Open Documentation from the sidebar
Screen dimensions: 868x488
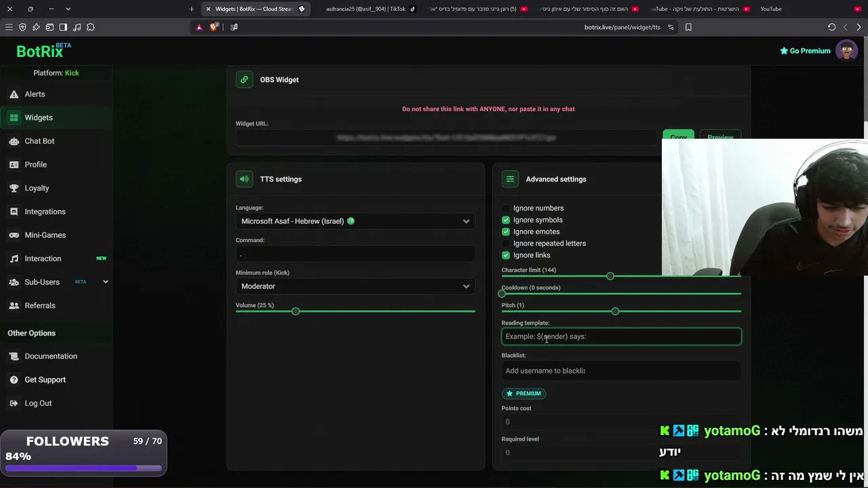click(x=56, y=357)
